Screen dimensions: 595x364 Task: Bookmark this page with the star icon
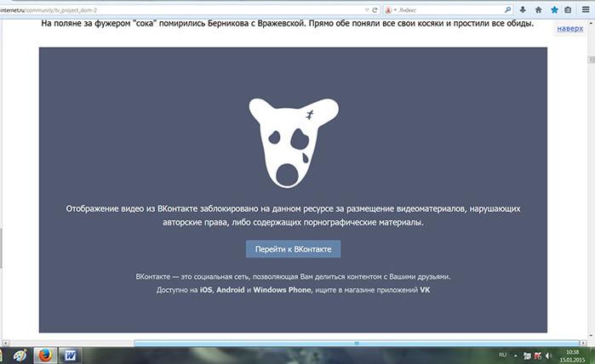(x=554, y=10)
